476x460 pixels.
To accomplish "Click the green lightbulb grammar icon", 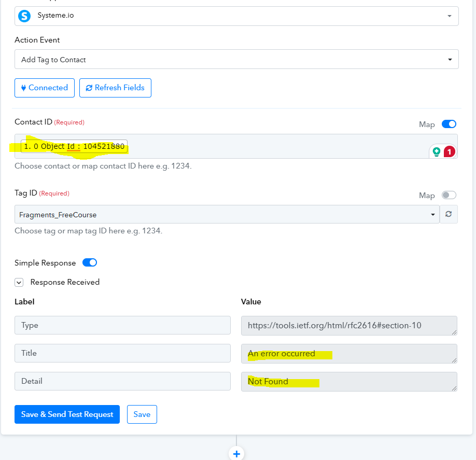I will 437,151.
